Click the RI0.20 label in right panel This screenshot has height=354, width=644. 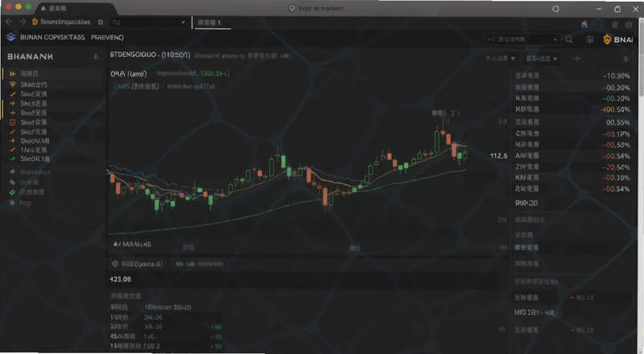[526, 204]
